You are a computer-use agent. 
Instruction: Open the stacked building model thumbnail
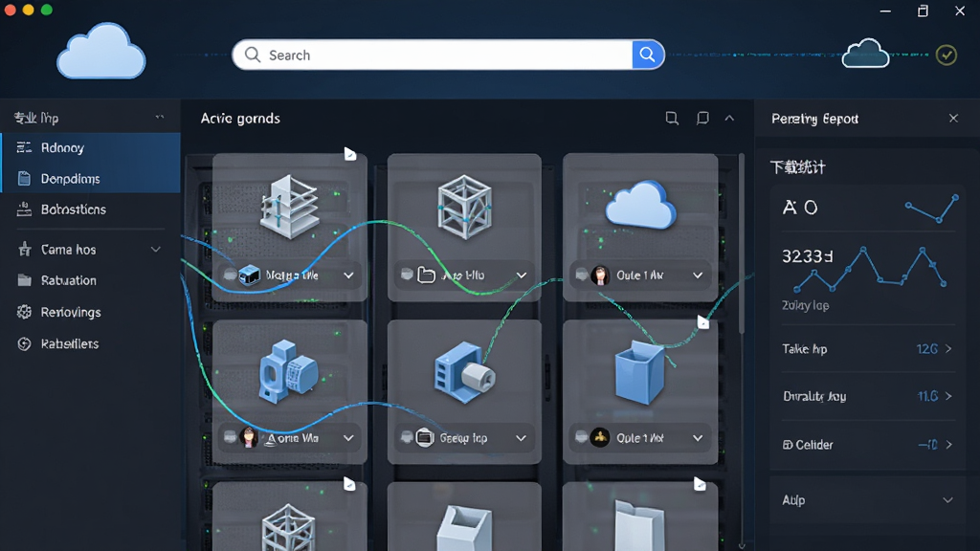tap(289, 207)
